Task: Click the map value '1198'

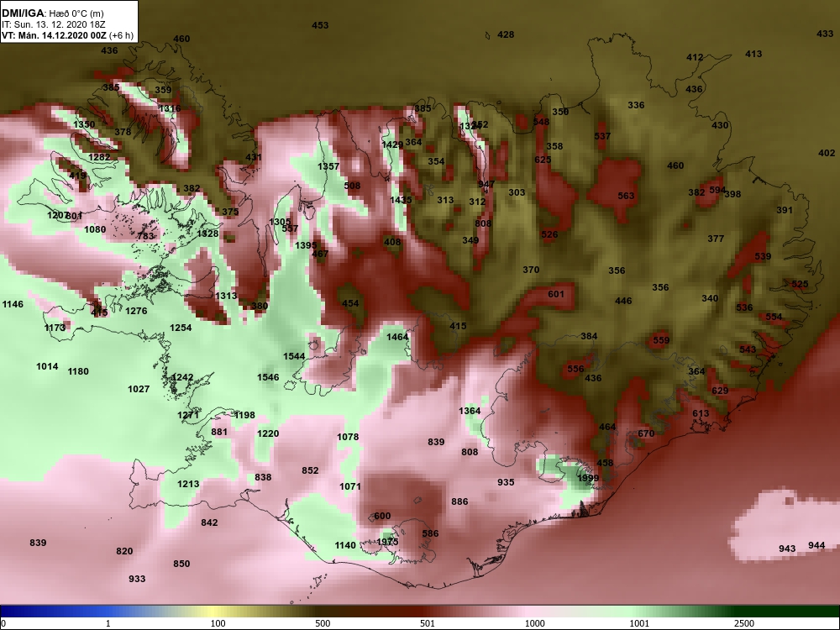Action: click(x=244, y=415)
